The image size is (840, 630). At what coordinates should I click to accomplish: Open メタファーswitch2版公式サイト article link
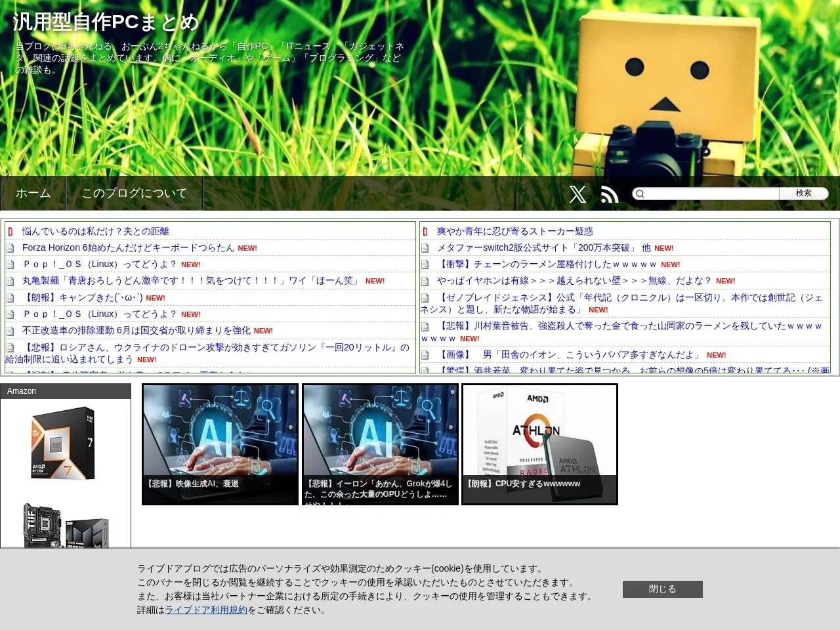[x=544, y=247]
